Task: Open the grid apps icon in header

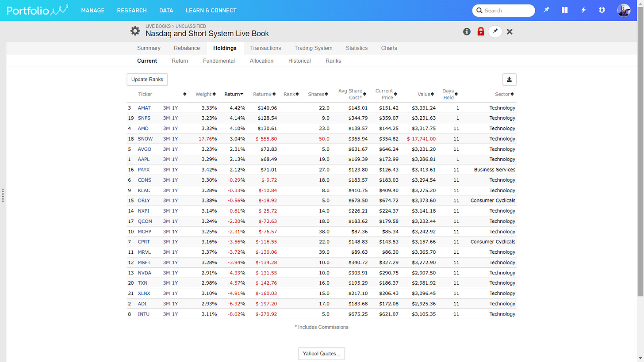Action: pyautogui.click(x=565, y=10)
